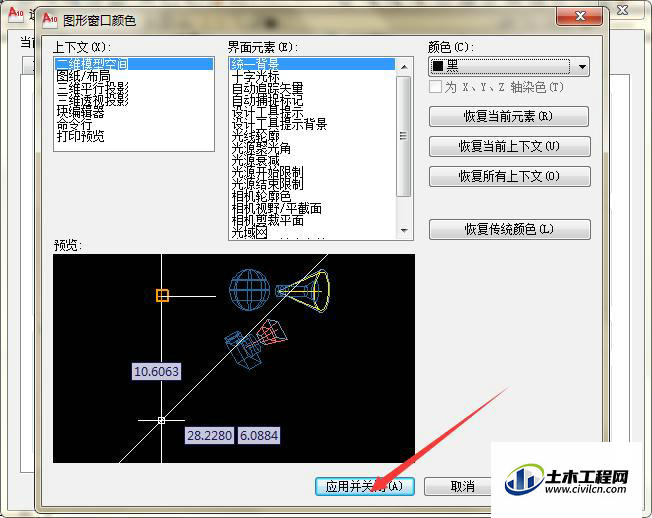Click 恢复传统颜色 button
Screen dimensions: 652x518
pyautogui.click(x=509, y=229)
